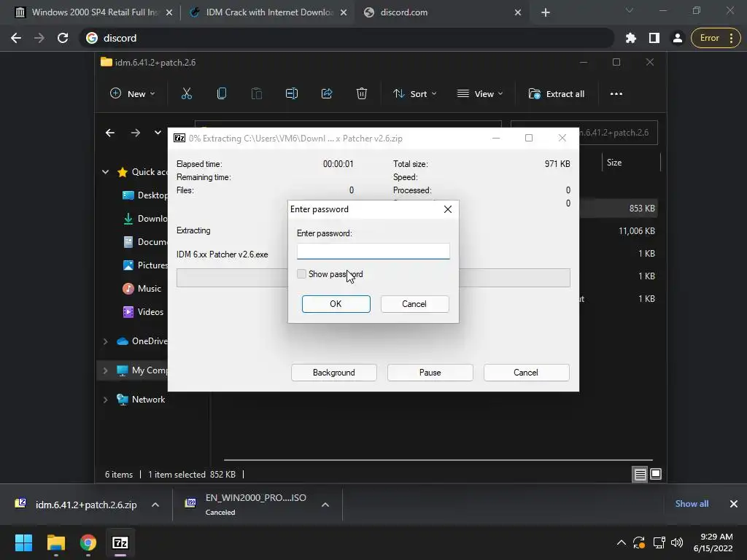Open the Extensions puzzle icon
747x560 pixels.
631,38
